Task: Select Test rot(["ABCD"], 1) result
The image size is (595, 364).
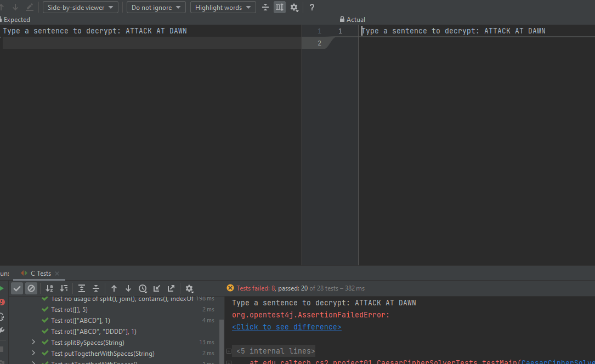Action: [81, 321]
